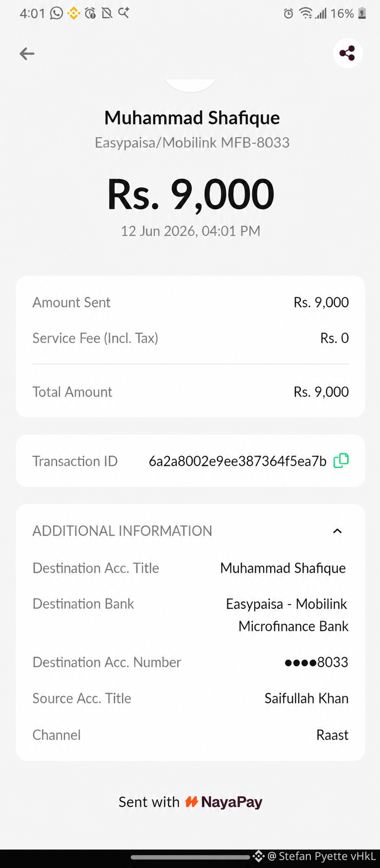The width and height of the screenshot is (380, 868).
Task: Tap the Easypaisa/Mobilink MFB-8033 subtitle
Action: point(192,142)
